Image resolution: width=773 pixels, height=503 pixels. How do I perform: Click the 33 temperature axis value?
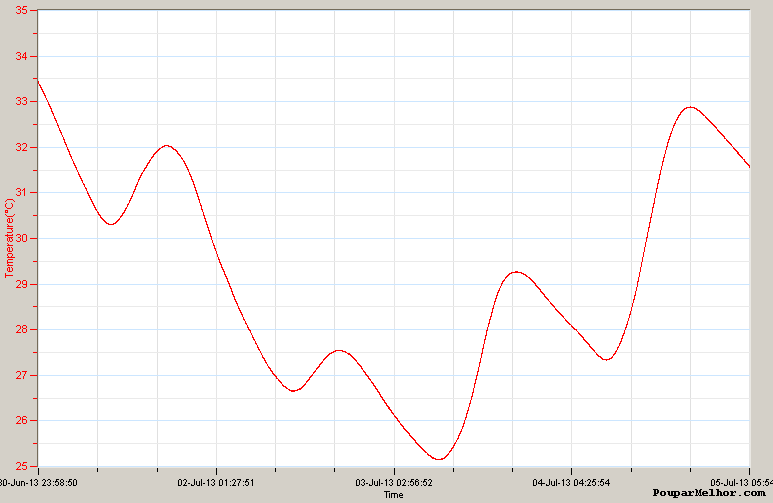[x=22, y=102]
